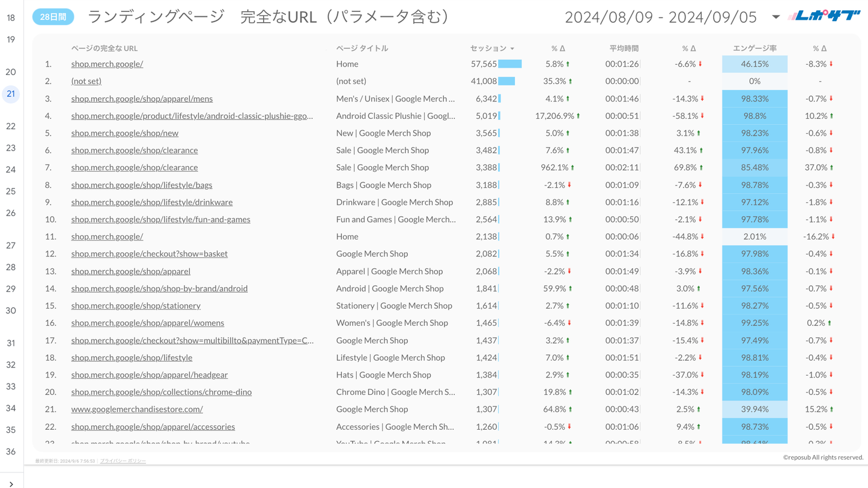The image size is (868, 488).
Task: Open the プライバシー ポリシー link
Action: click(x=123, y=461)
